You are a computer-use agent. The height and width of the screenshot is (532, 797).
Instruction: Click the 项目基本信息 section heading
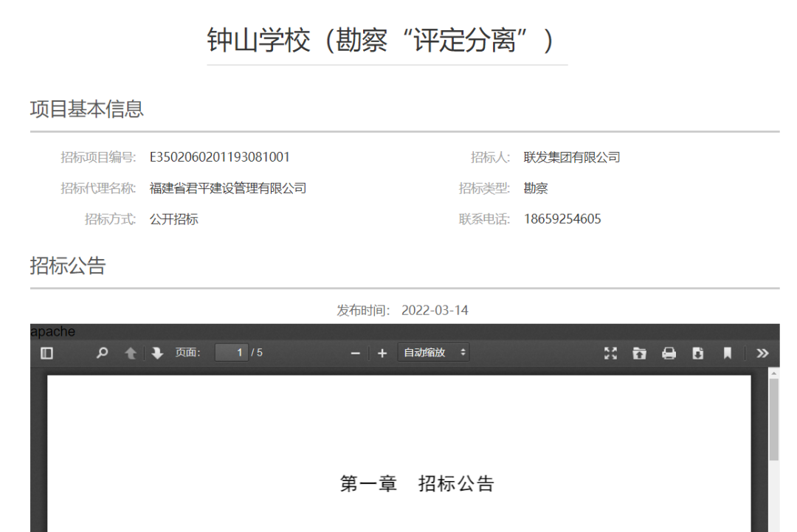[87, 109]
